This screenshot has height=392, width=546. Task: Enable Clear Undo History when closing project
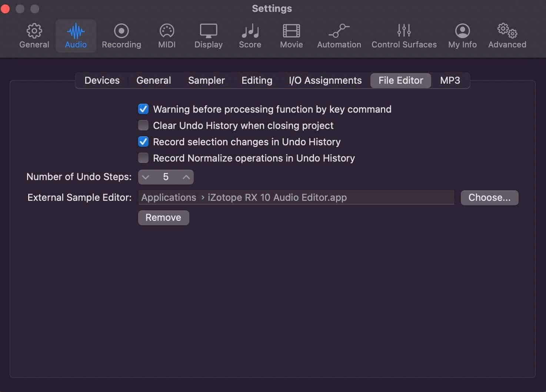143,125
